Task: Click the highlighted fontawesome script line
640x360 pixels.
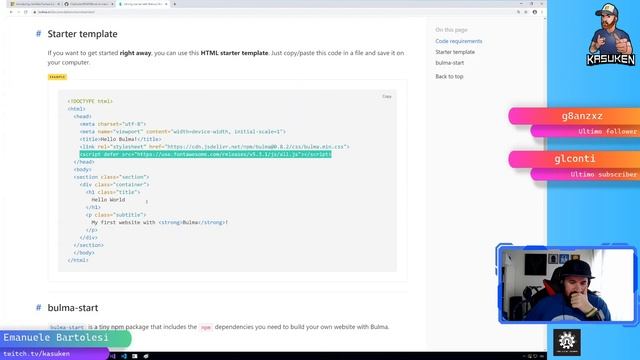Action: click(x=205, y=154)
